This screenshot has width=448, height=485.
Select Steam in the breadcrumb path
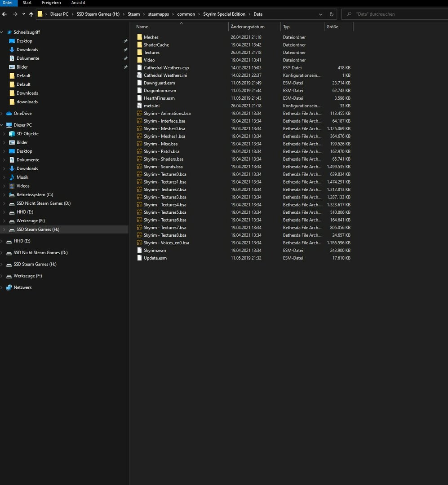(x=134, y=14)
